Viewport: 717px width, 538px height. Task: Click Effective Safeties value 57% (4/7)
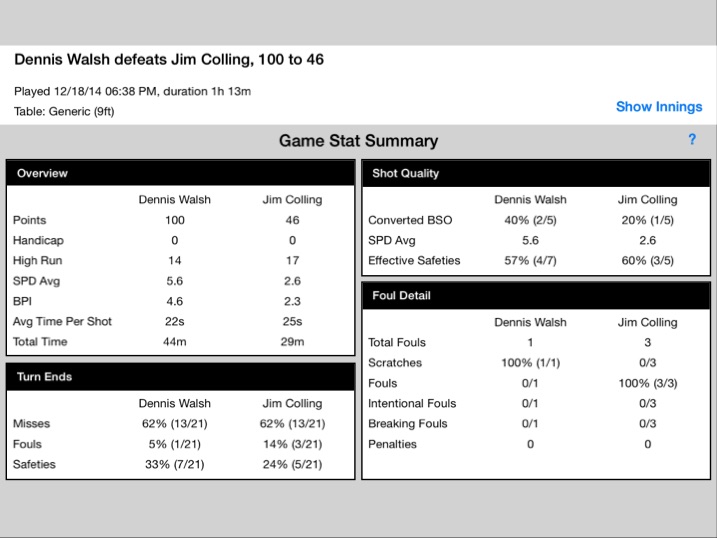[x=530, y=261]
